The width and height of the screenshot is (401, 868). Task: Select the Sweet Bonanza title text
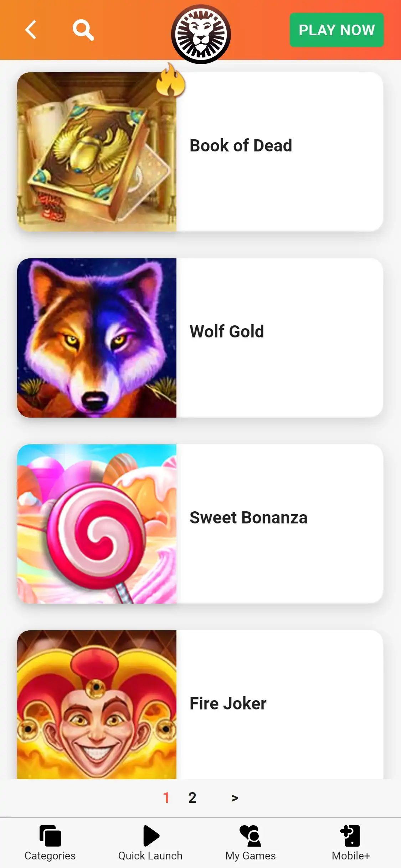pyautogui.click(x=248, y=517)
